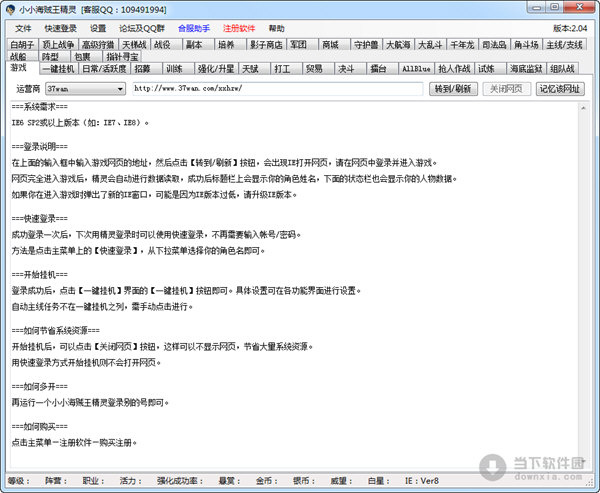Click the ===如何多开=== heading text
The width and height of the screenshot is (600, 493).
(x=39, y=386)
